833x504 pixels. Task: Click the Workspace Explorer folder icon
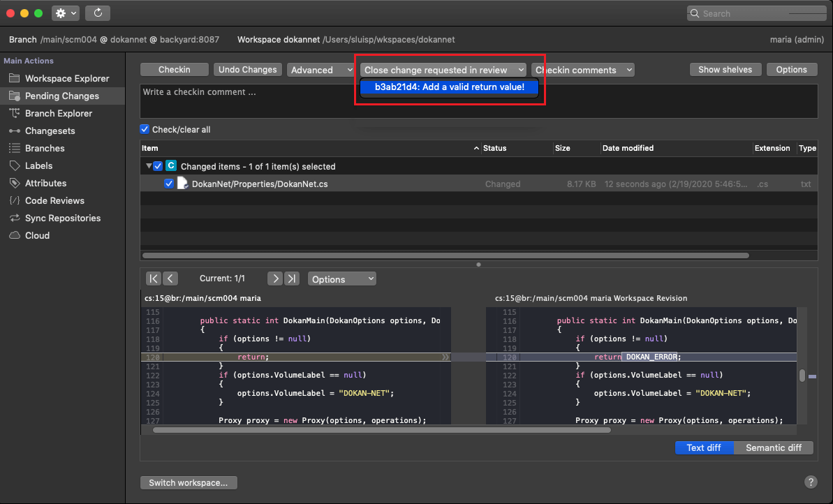(15, 78)
